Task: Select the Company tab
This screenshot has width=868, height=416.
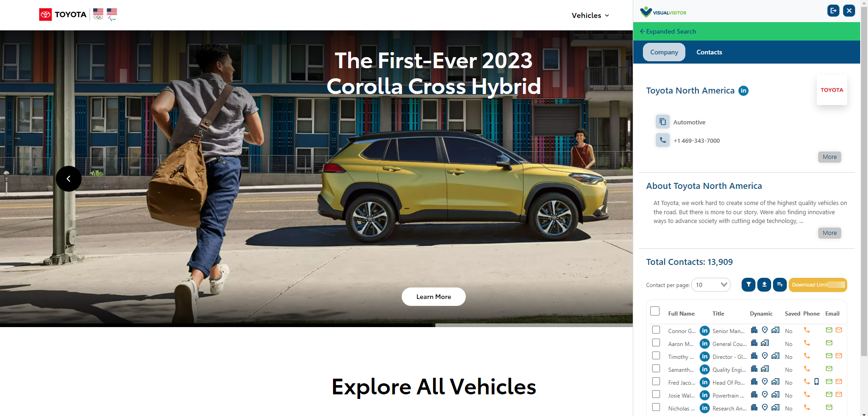Action: 664,52
